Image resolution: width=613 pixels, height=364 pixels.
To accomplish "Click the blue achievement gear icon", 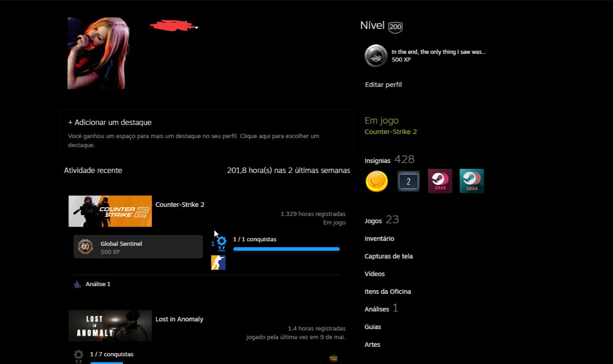I will 221,244.
